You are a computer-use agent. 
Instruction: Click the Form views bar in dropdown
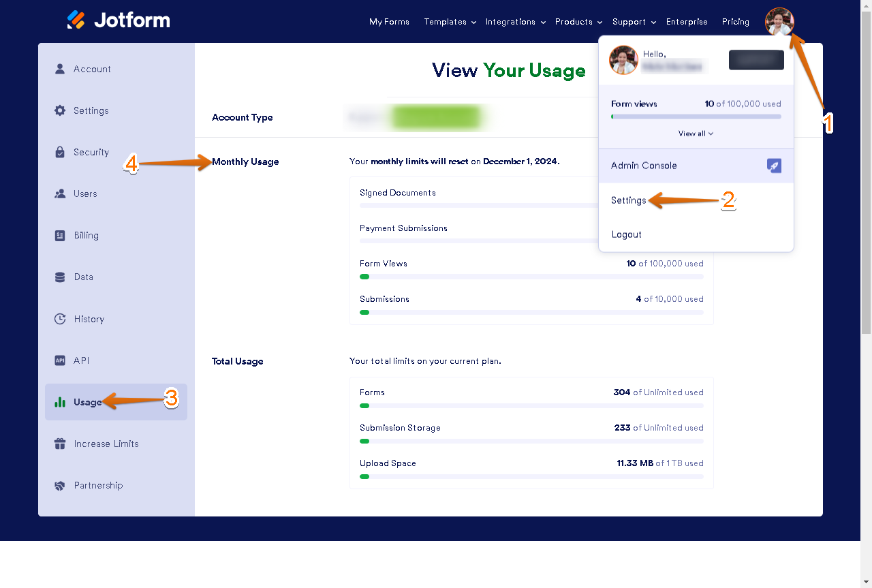click(x=696, y=117)
